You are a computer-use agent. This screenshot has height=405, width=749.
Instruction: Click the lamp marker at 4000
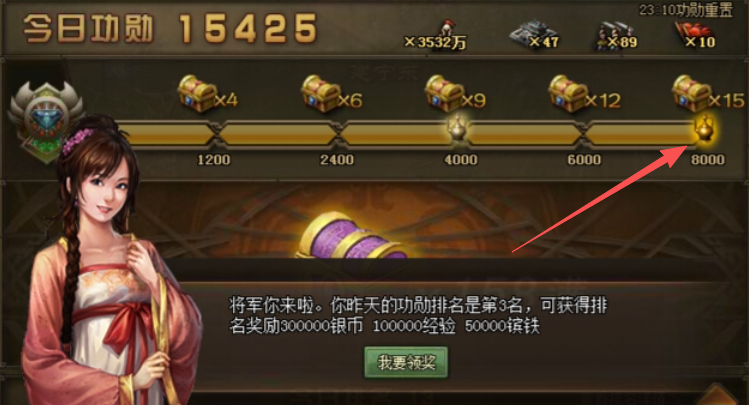(458, 128)
